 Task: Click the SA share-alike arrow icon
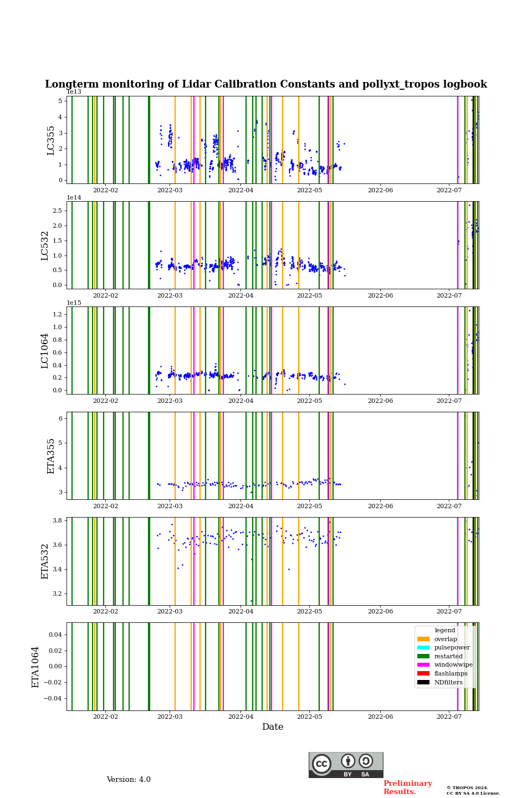click(x=366, y=761)
